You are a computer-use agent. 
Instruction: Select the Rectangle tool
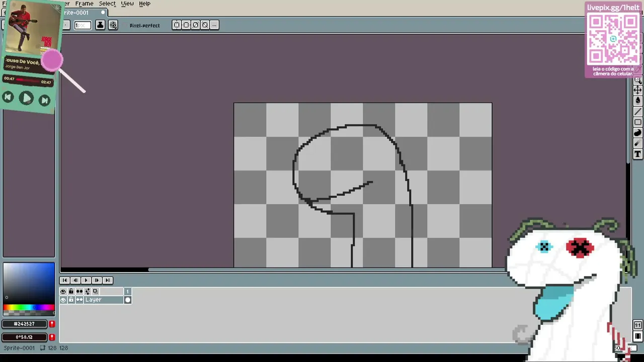click(637, 122)
